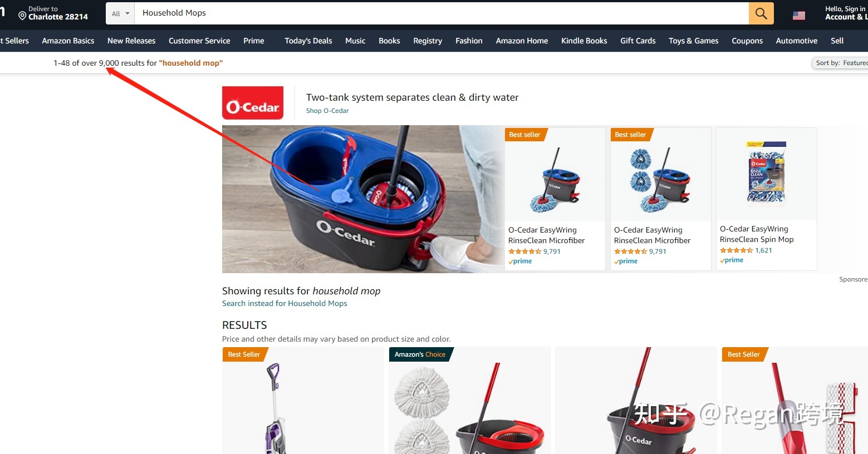Open the US flag language selector
Image resolution: width=868 pixels, height=454 pixels.
point(799,16)
